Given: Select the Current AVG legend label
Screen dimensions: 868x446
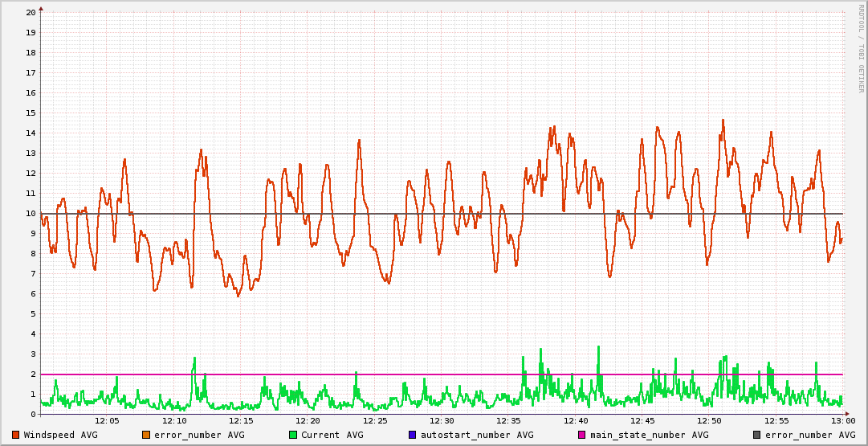Looking at the screenshot, I should 332,435.
